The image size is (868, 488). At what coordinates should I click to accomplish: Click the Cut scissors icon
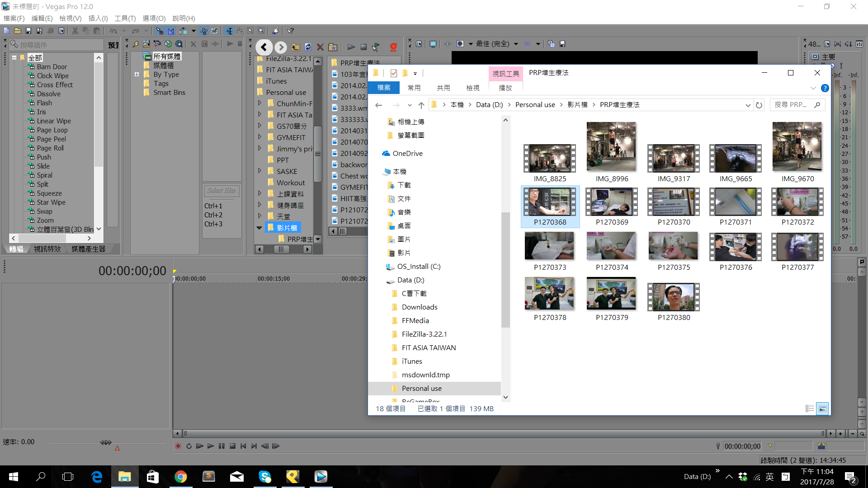point(75,31)
